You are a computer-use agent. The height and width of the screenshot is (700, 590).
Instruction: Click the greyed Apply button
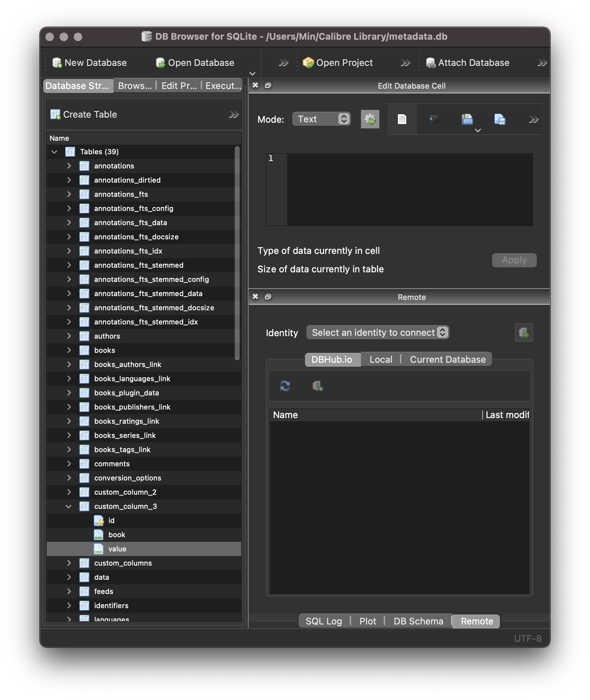coord(514,260)
